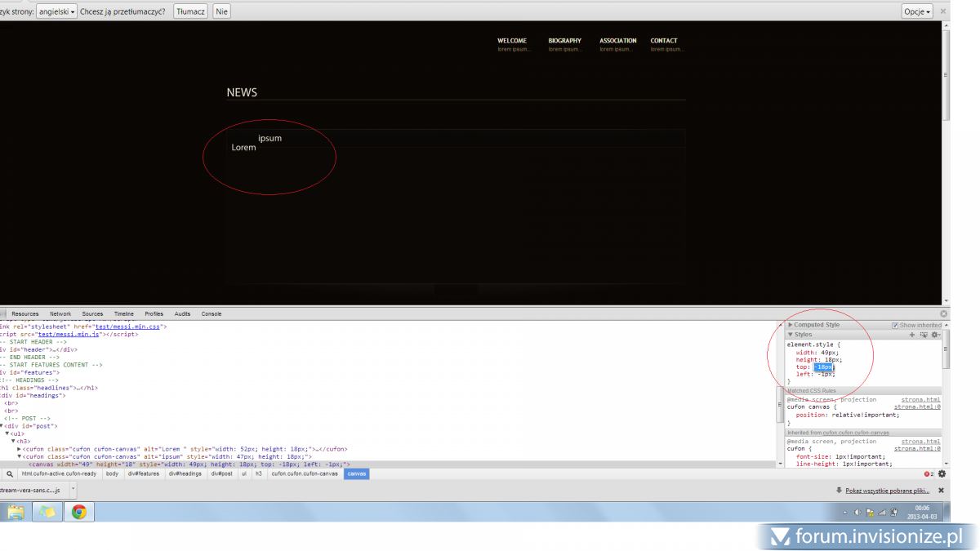Click the DevTools search magnifier icon
This screenshot has width=980, height=551.
tap(9, 473)
